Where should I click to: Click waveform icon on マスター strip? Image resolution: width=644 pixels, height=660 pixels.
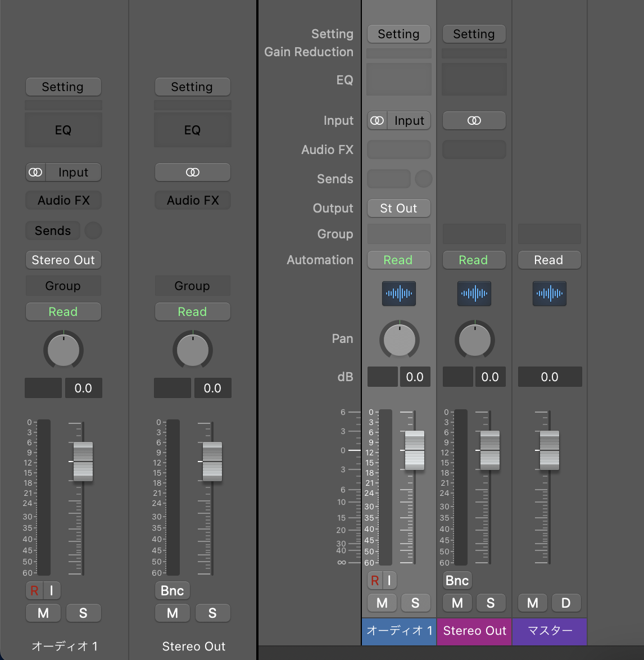(x=550, y=293)
